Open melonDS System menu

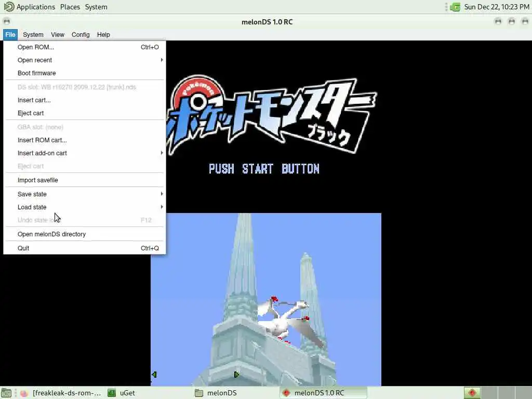coord(33,35)
